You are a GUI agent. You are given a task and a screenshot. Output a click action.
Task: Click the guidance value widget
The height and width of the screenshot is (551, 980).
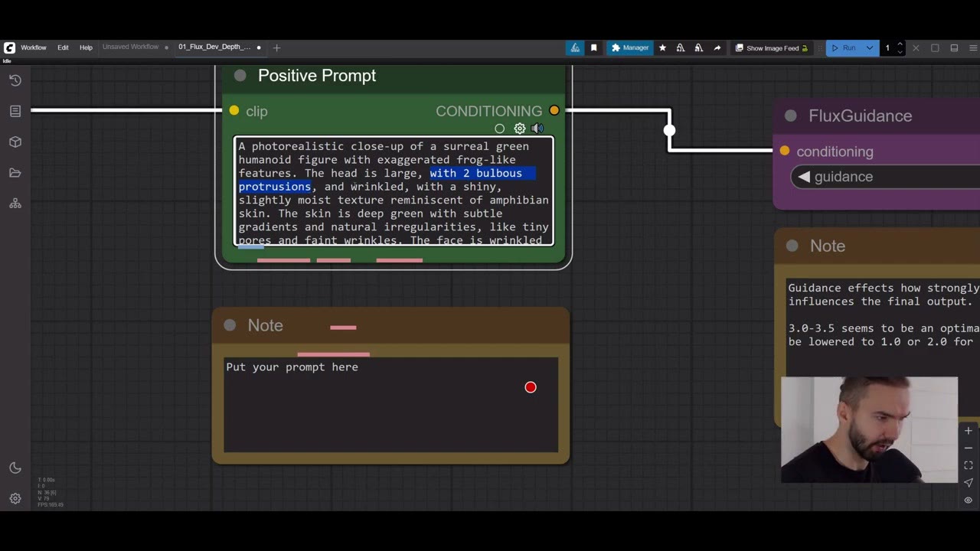click(885, 177)
